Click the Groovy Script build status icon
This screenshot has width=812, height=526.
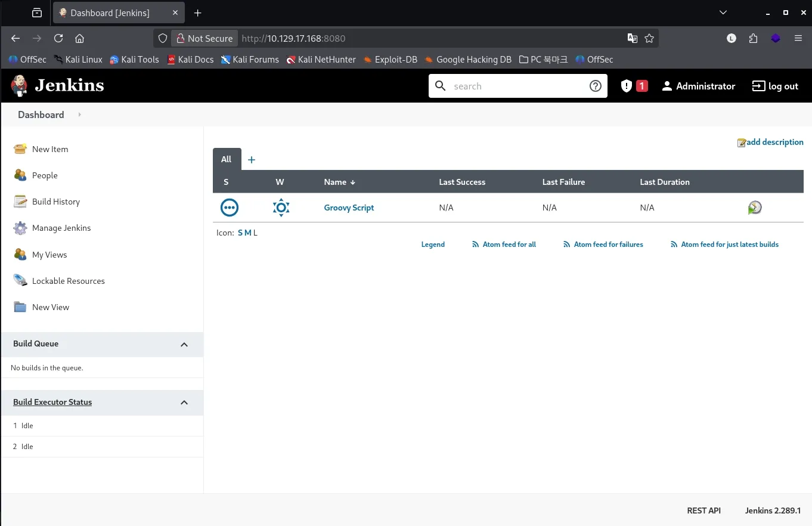[x=230, y=208]
